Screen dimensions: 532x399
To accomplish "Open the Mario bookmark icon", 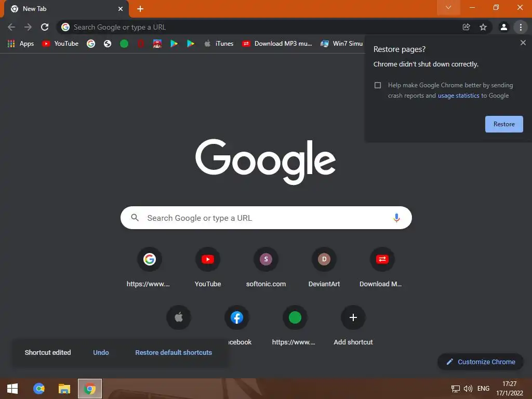I will 157,44.
